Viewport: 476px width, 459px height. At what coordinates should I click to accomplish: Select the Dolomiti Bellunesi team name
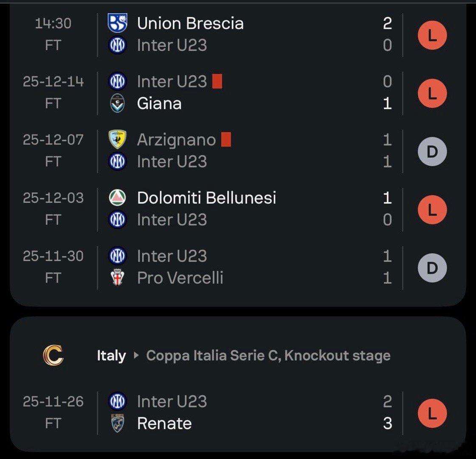[206, 198]
